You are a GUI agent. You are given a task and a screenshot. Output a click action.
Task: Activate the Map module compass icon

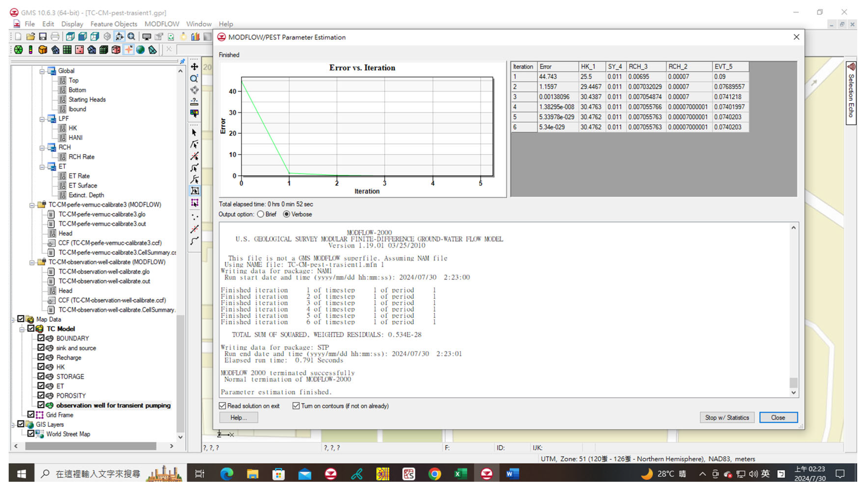tap(128, 50)
